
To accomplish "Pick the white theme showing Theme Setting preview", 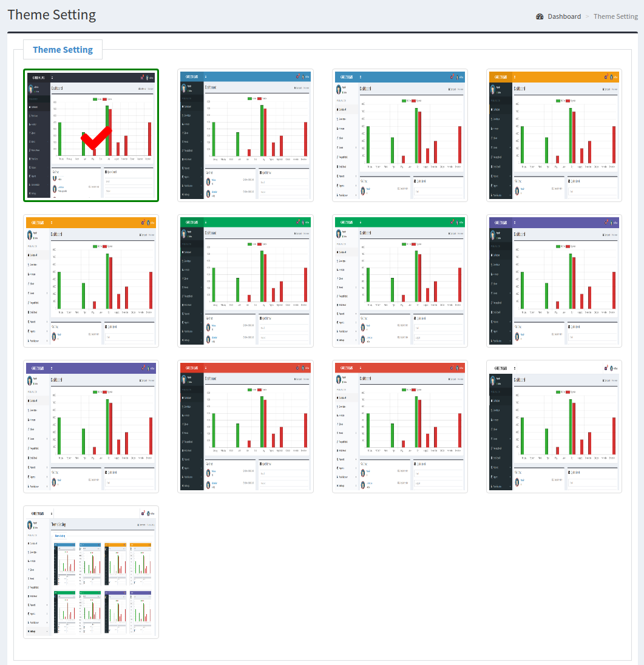I will point(91,572).
